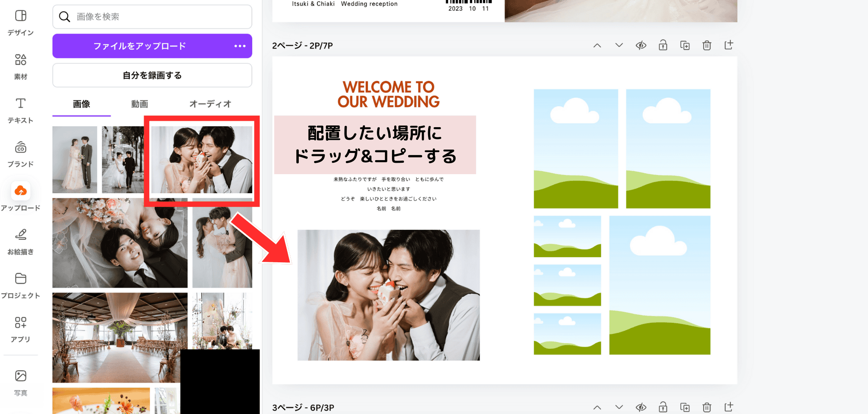
Task: Click the ファイルをアップロード upload button
Action: click(140, 46)
